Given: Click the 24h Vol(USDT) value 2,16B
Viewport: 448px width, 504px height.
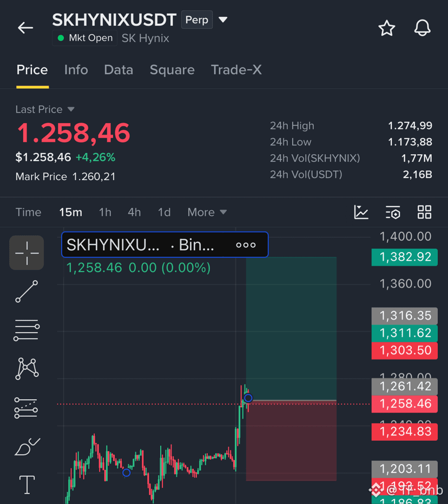Looking at the screenshot, I should (x=418, y=175).
